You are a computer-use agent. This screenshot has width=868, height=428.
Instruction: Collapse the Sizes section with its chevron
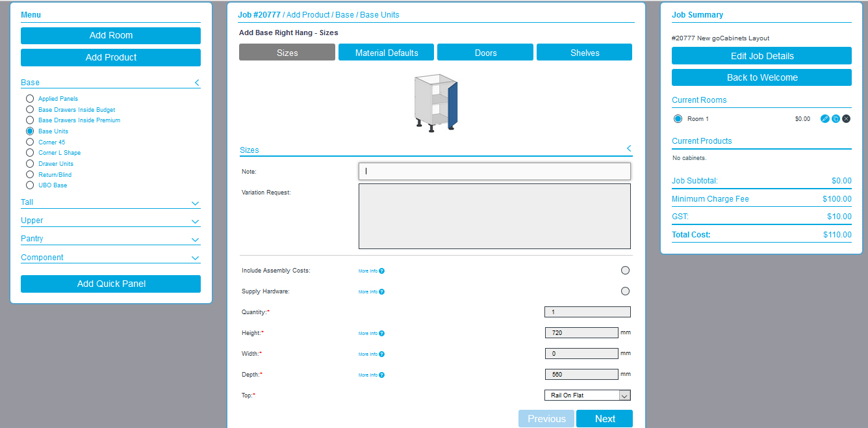628,148
